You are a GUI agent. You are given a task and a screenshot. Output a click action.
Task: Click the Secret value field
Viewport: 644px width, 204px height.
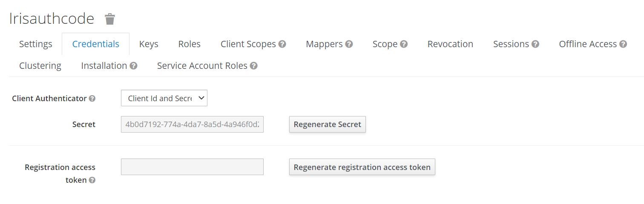point(192,125)
